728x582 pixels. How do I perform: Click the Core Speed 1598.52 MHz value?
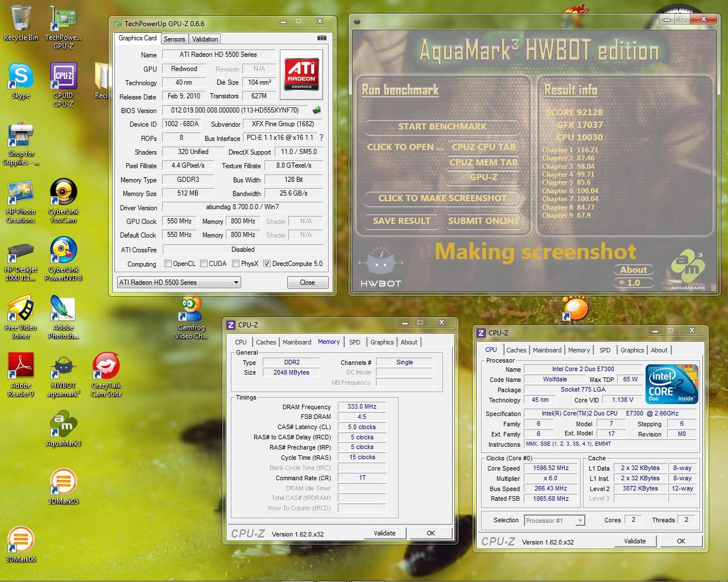click(551, 468)
